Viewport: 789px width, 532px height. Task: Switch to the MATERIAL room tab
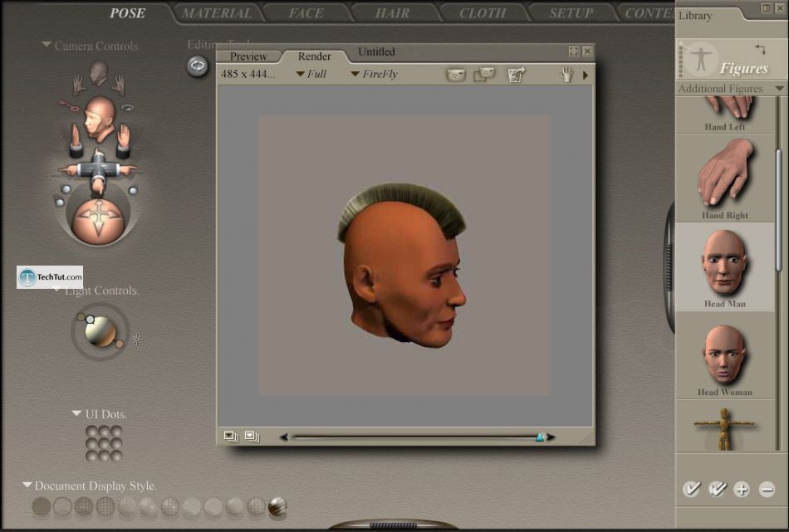(x=218, y=13)
